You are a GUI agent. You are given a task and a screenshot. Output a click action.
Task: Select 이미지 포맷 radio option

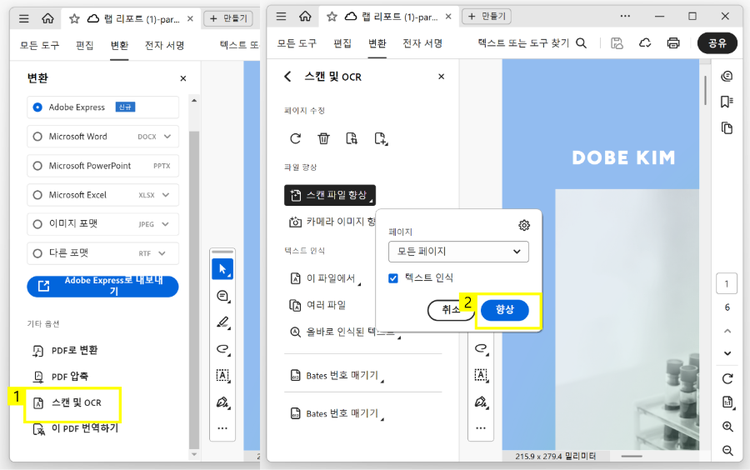tap(37, 224)
